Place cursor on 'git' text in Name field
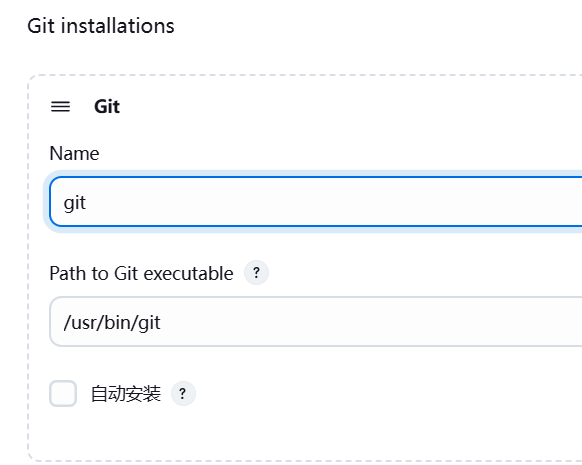This screenshot has width=582, height=465. pos(75,203)
